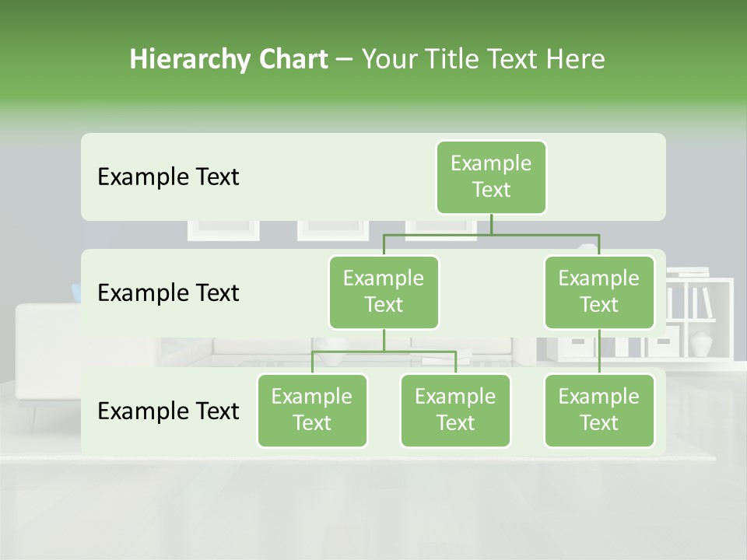Click the white vase beside the bookshelf
This screenshot has height=560, width=747.
tap(701, 345)
